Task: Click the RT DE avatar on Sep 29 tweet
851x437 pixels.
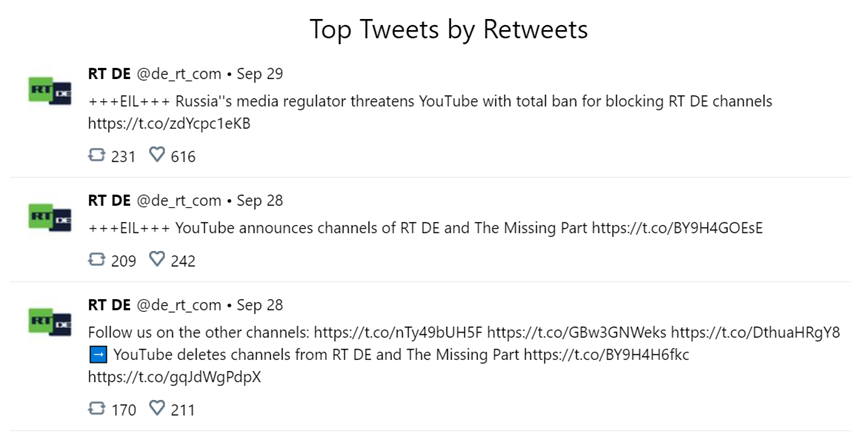Action: (x=50, y=90)
